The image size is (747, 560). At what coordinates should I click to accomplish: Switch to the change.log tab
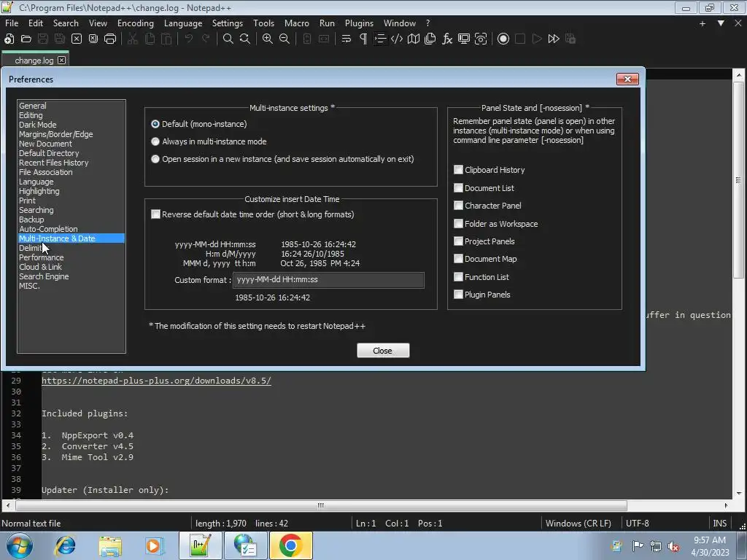coord(34,61)
